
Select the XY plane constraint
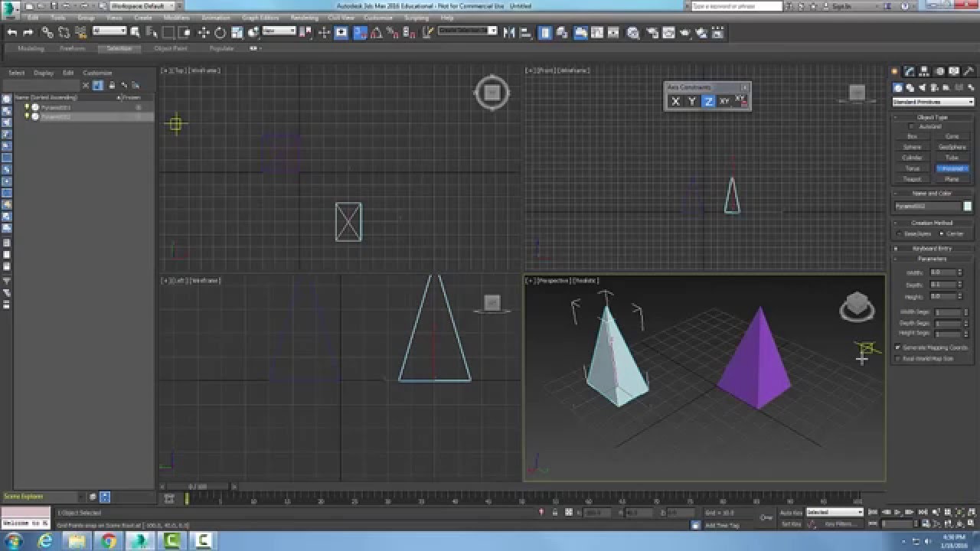(724, 101)
